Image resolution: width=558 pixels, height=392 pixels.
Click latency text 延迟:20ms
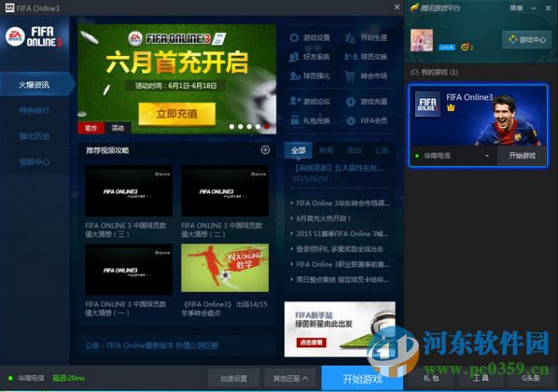coord(69,378)
